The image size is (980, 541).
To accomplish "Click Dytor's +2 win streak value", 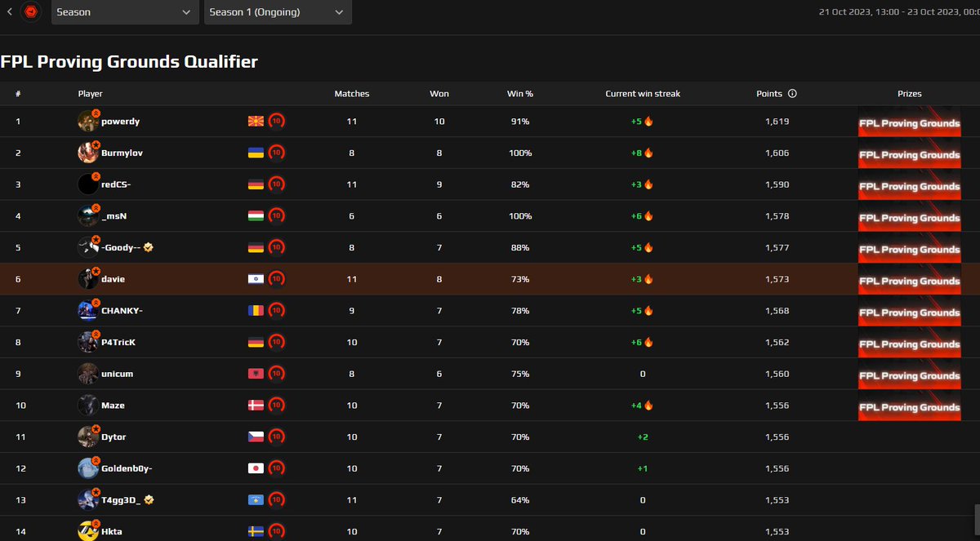I will pyautogui.click(x=643, y=437).
